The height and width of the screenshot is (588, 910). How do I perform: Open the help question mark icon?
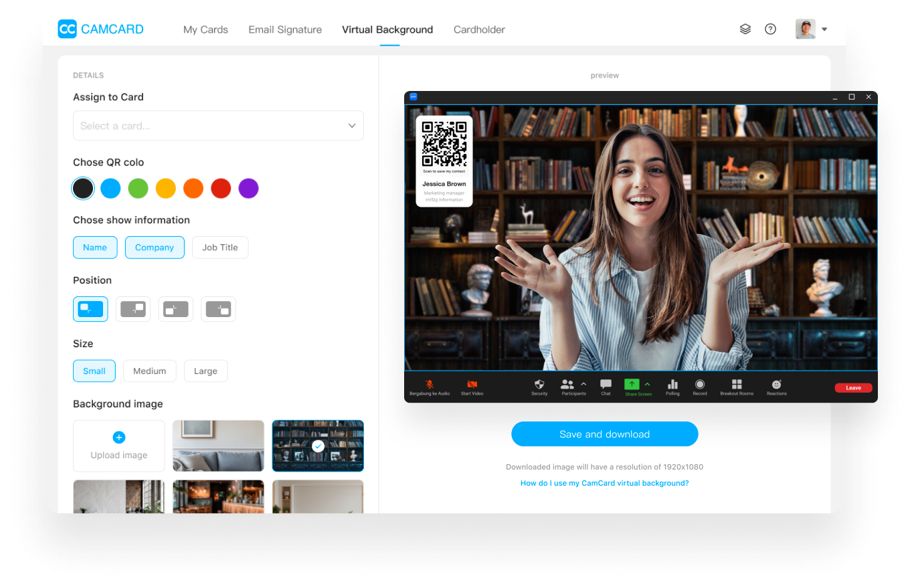[x=770, y=29]
